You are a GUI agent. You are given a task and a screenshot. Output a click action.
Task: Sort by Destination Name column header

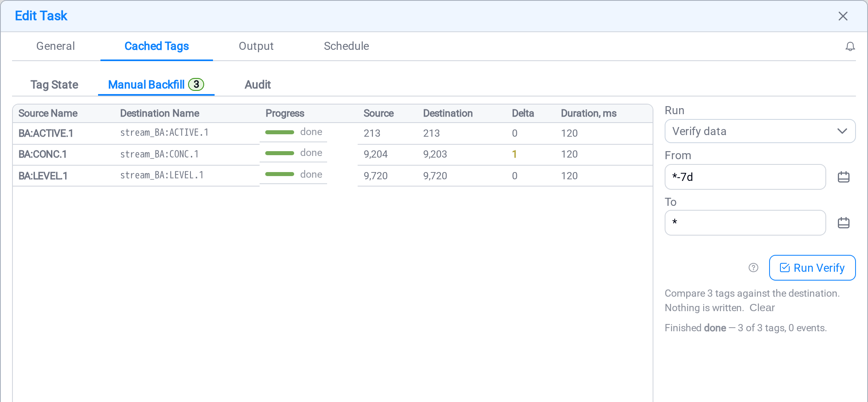160,113
